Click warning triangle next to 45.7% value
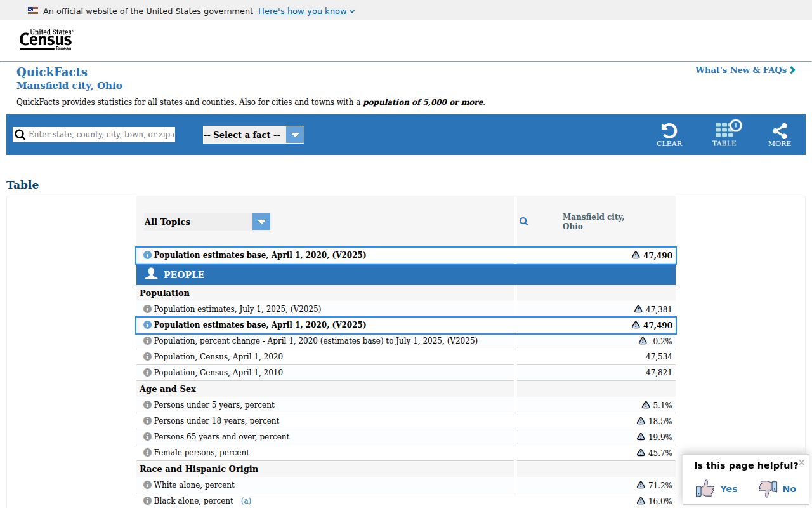This screenshot has width=812, height=508. (641, 453)
